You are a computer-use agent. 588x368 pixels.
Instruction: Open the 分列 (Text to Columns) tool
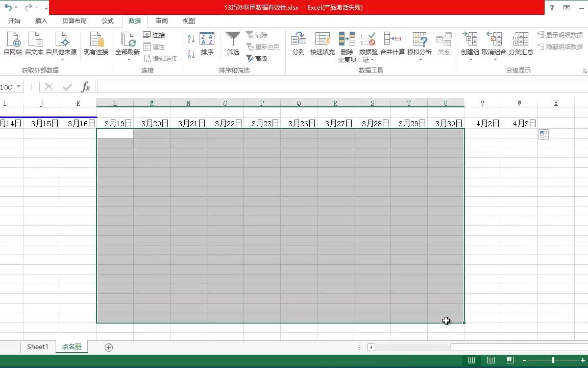298,44
